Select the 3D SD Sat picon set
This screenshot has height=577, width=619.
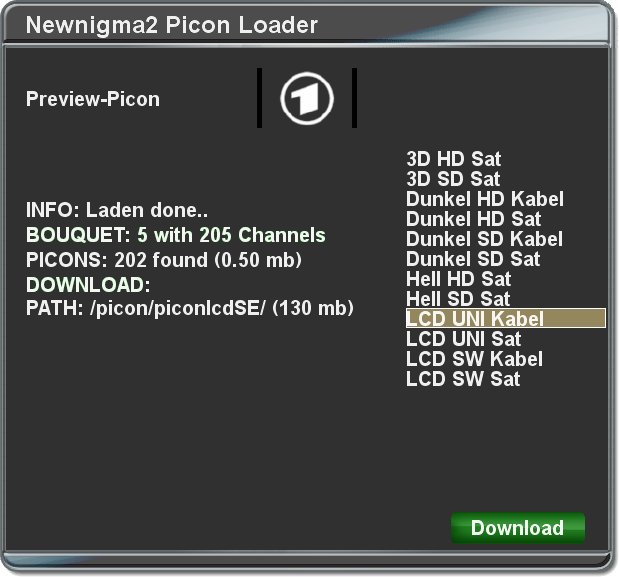tap(505, 179)
